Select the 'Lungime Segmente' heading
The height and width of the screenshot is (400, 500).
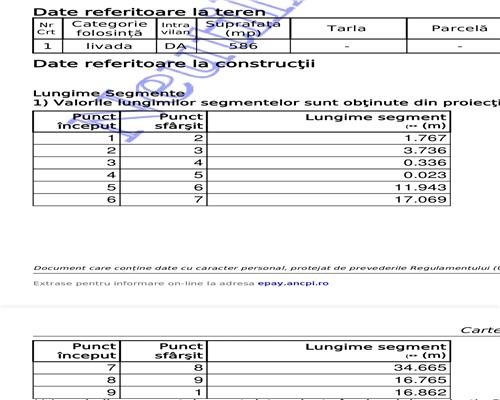tap(109, 93)
